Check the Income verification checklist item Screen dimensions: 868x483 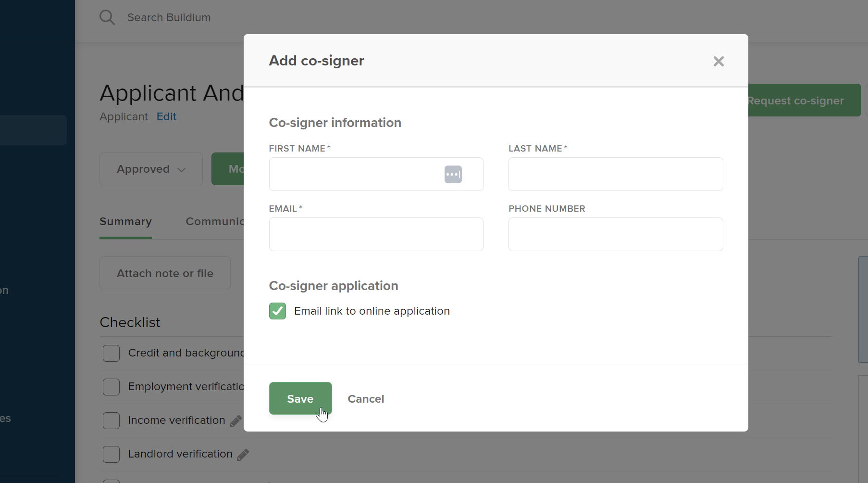click(111, 420)
